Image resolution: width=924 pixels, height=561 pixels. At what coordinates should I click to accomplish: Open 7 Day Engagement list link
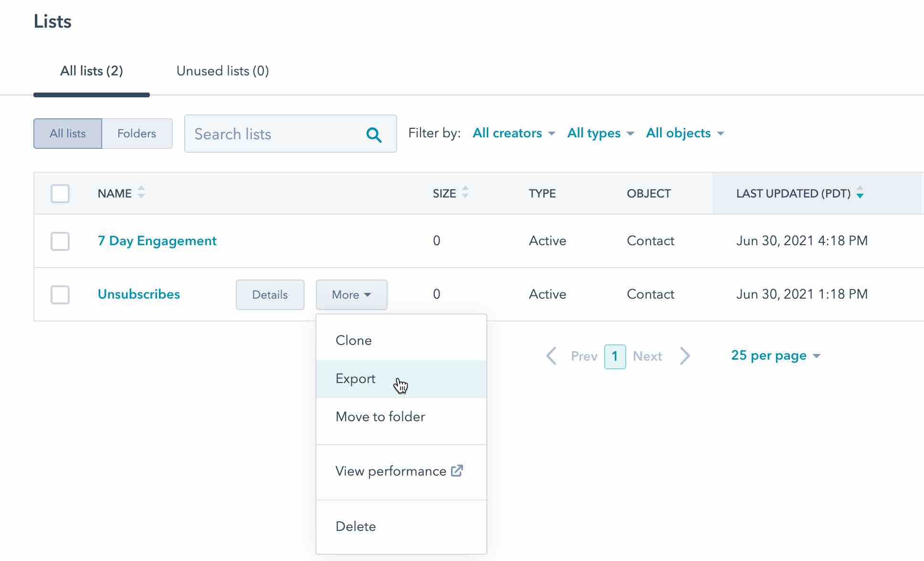[x=157, y=241]
